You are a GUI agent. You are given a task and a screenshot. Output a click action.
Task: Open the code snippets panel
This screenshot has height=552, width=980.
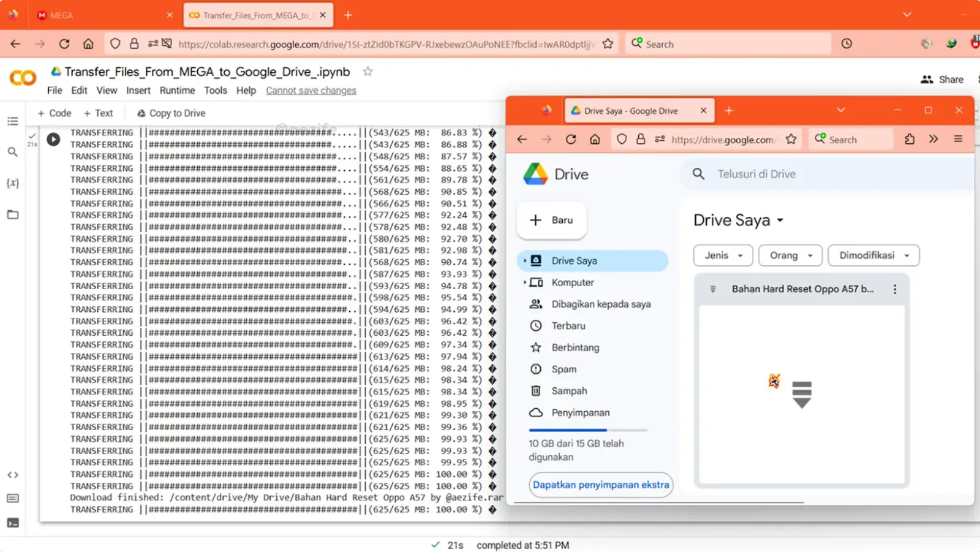(x=12, y=474)
